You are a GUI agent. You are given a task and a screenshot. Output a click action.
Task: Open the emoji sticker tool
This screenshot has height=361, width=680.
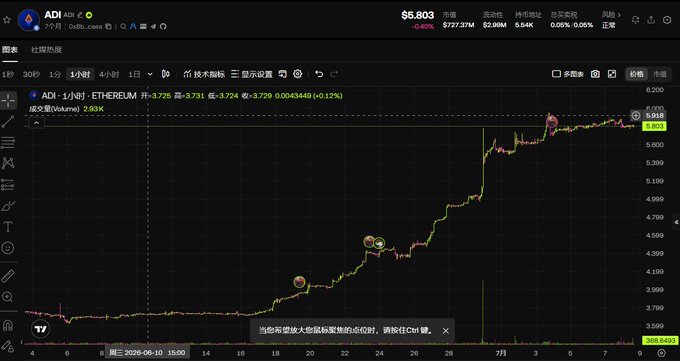8,248
